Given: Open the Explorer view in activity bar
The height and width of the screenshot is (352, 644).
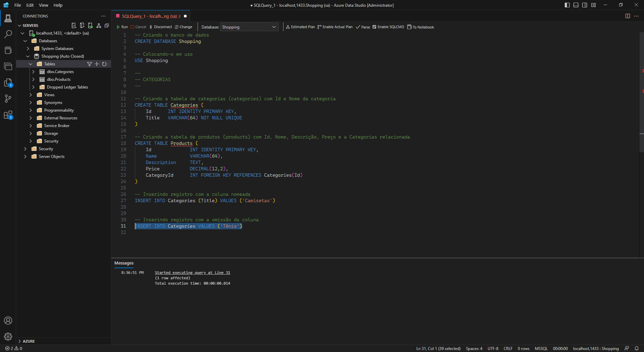Looking at the screenshot, I should pyautogui.click(x=8, y=66).
